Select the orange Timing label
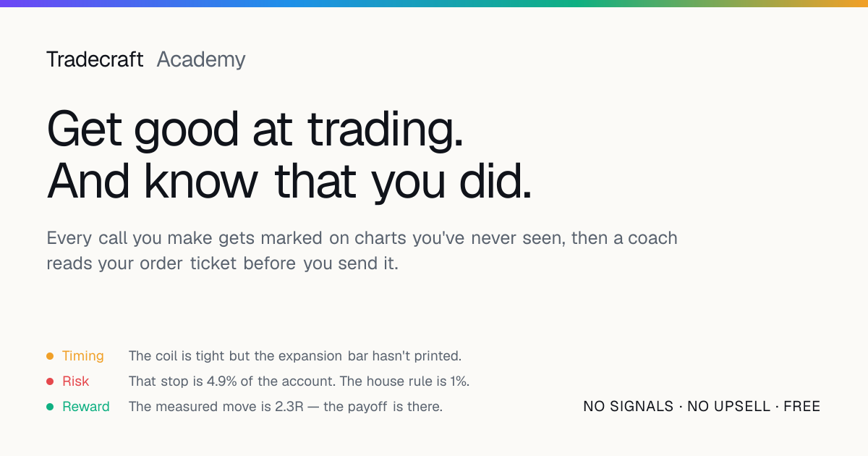Viewport: 868px width, 456px height. (x=83, y=356)
